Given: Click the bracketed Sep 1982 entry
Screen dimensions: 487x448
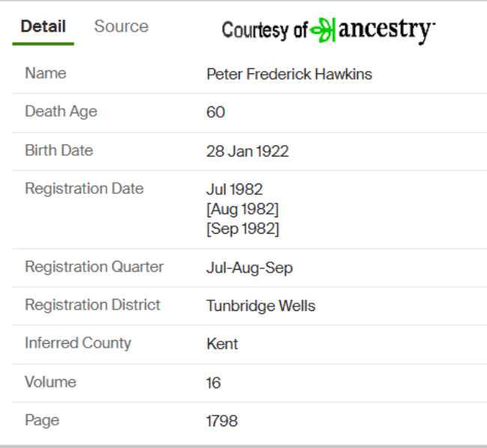Looking at the screenshot, I should click(243, 229).
